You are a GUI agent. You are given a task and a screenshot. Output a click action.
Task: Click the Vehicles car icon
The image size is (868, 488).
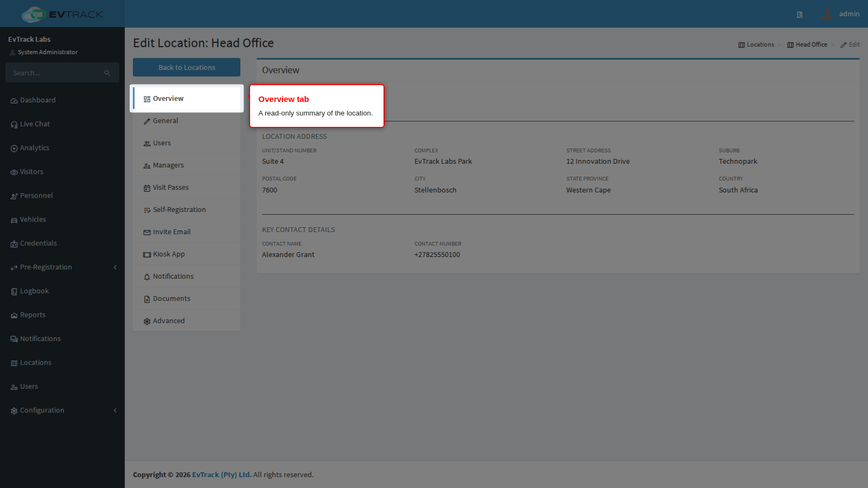point(14,220)
